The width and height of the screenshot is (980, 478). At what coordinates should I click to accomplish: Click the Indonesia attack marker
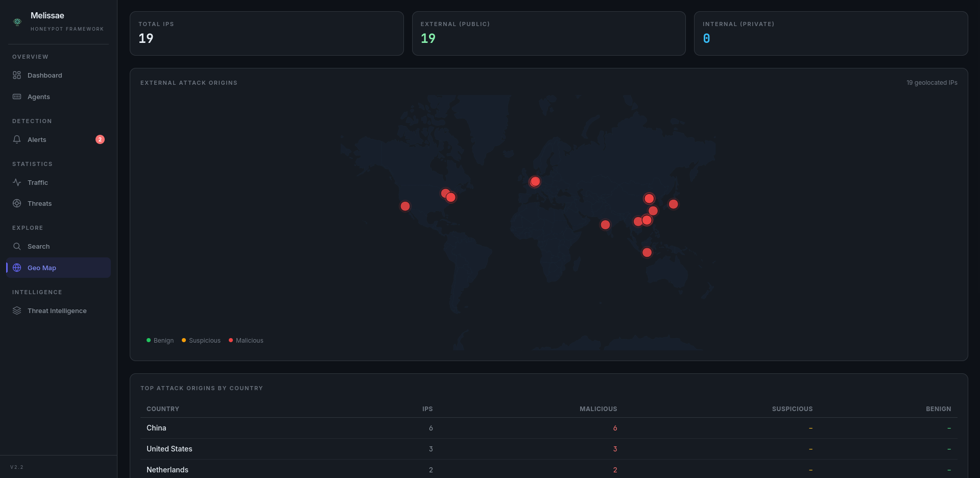647,252
